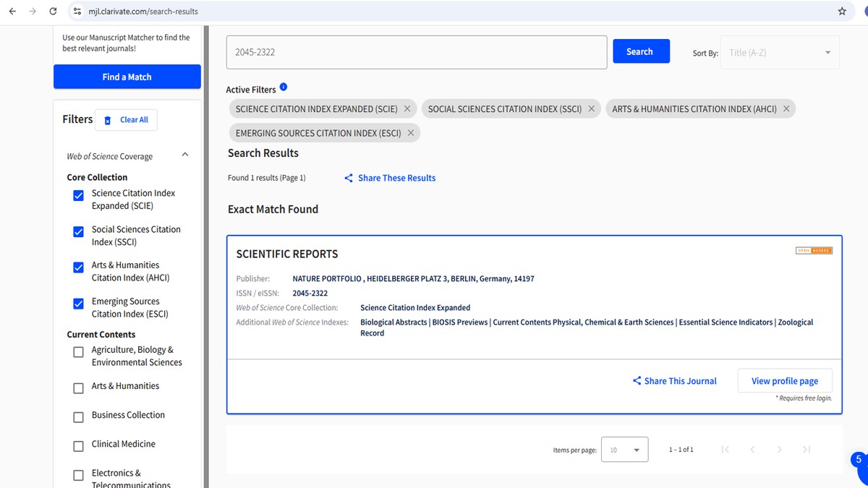Click the blue Search button
868x488 pixels.
point(641,51)
